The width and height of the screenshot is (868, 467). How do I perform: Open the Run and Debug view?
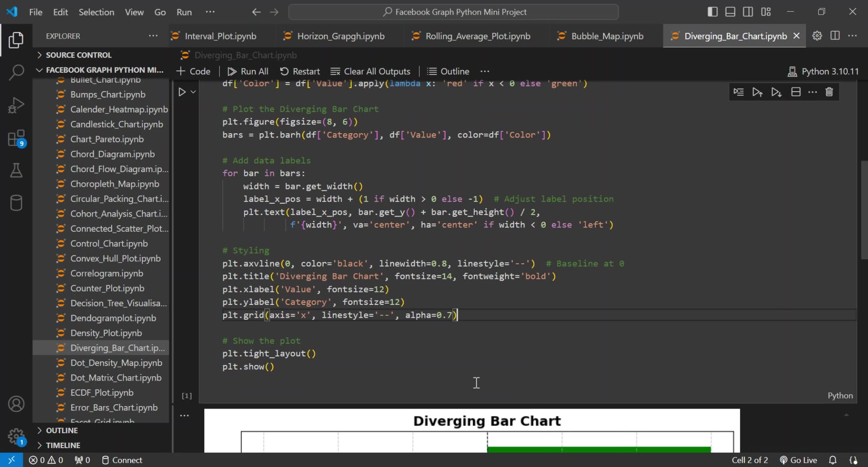click(16, 105)
